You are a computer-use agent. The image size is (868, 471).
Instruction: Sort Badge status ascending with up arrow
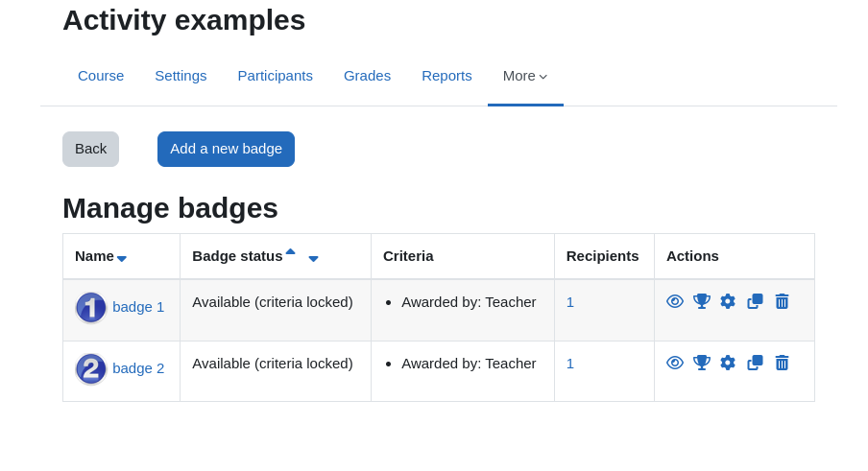290,251
